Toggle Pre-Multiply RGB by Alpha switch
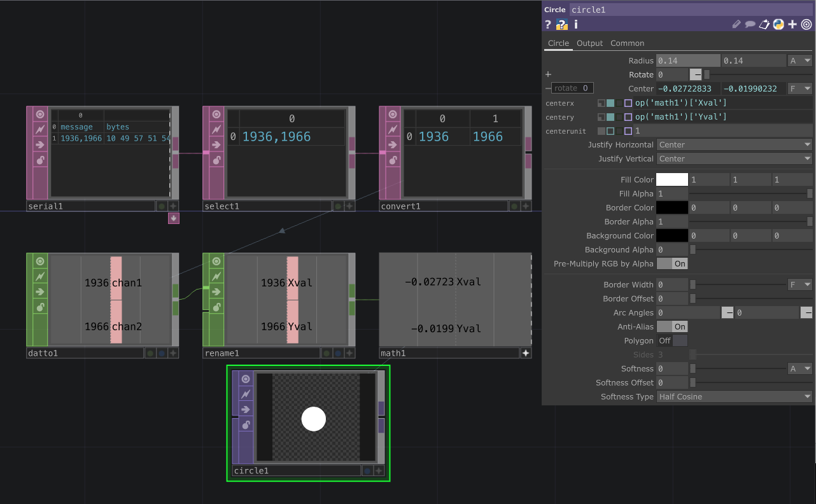816x504 pixels. 672,263
